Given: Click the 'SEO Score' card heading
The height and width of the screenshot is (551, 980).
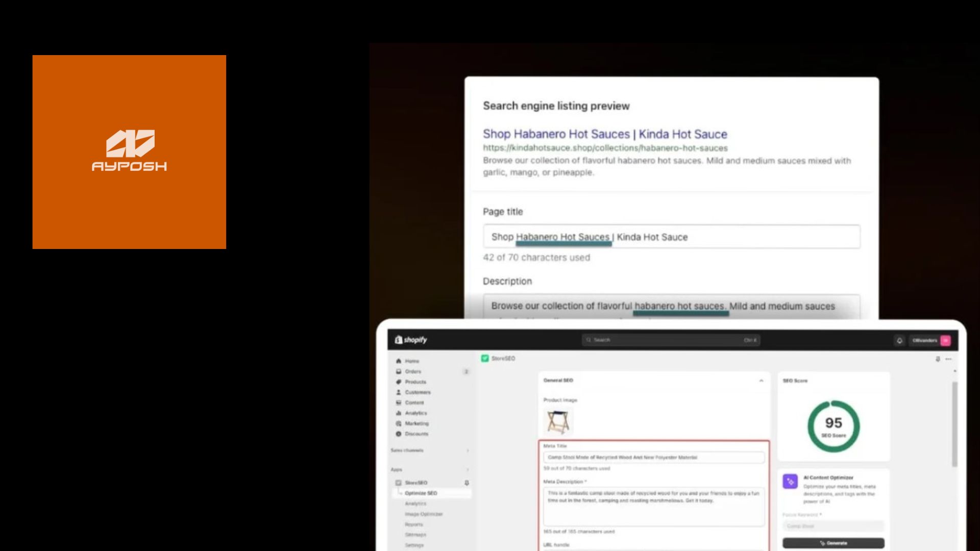Looking at the screenshot, I should (x=795, y=381).
